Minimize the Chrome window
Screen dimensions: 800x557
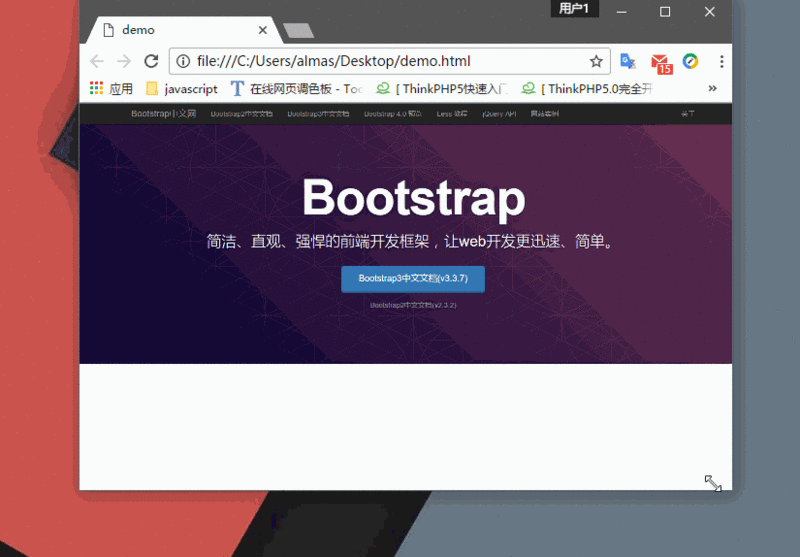[x=621, y=11]
